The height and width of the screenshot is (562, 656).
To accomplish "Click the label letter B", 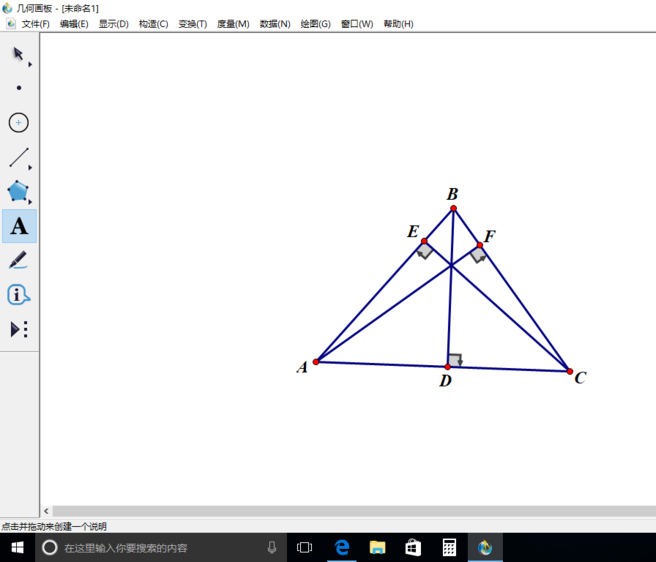I will [x=452, y=194].
